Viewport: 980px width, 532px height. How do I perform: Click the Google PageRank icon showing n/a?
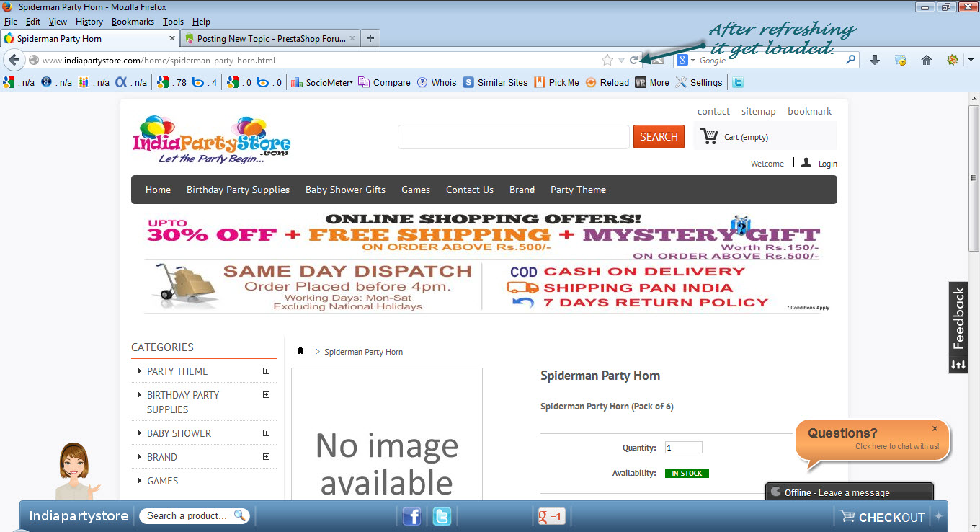(x=9, y=82)
